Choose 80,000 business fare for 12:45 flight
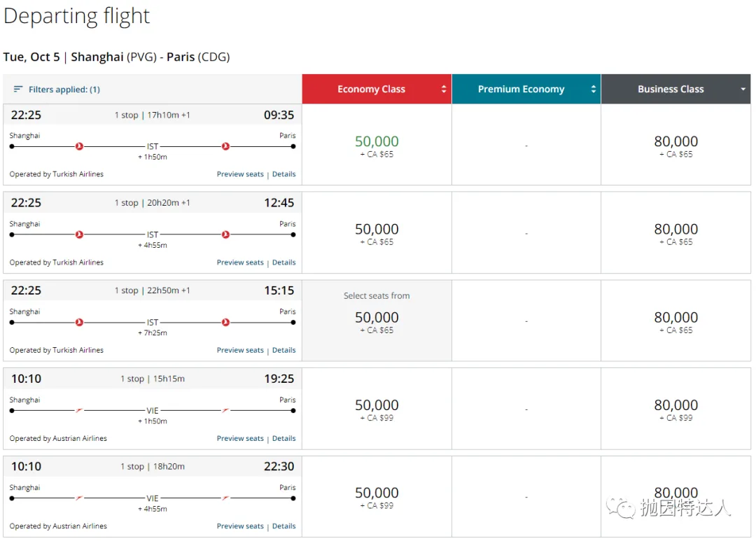The height and width of the screenshot is (541, 756). click(x=675, y=230)
